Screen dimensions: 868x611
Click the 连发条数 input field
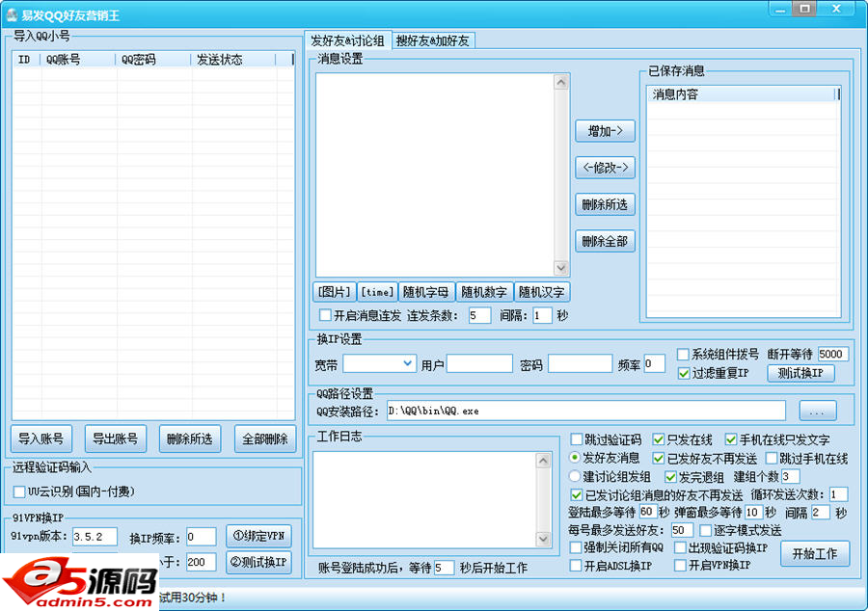click(479, 316)
